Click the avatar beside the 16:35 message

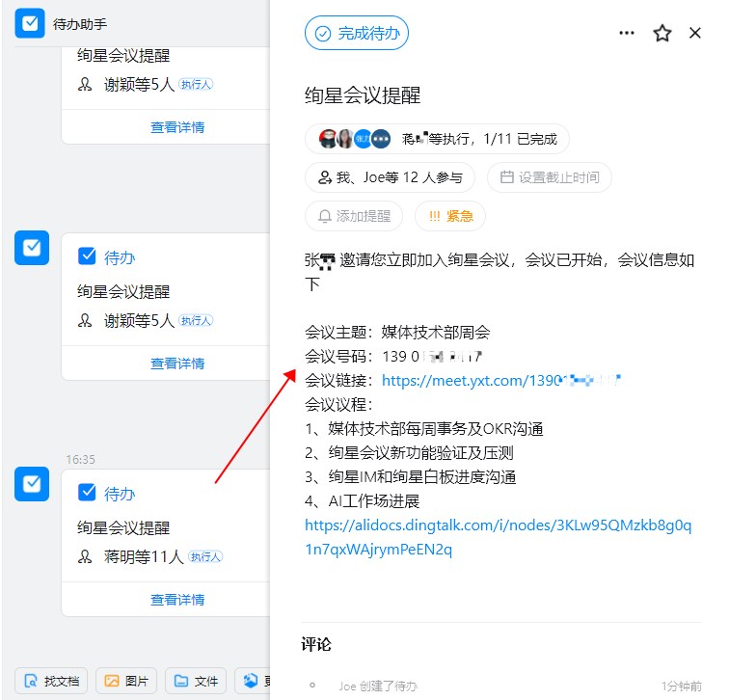[x=32, y=484]
